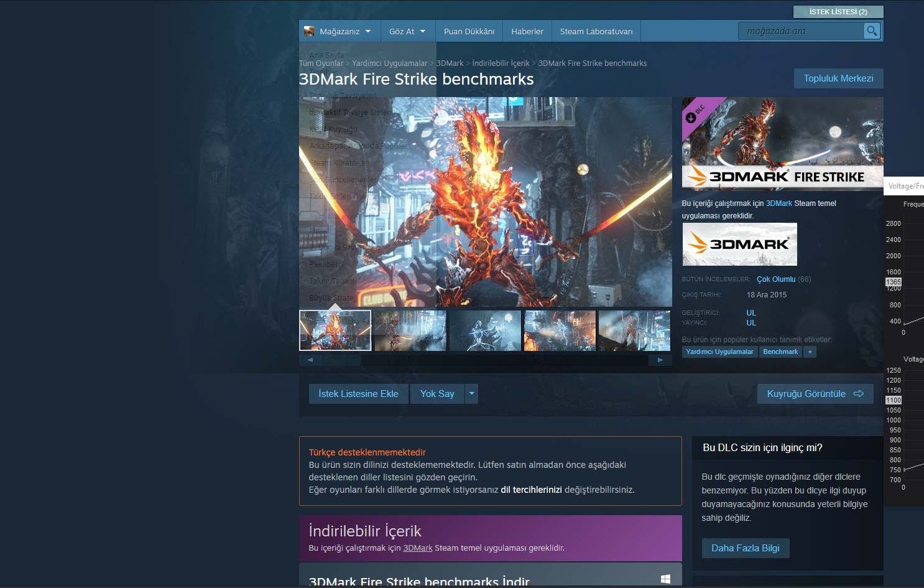Viewport: 924px width, 588px height.
Task: Select the Benchmark tag
Action: [780, 352]
